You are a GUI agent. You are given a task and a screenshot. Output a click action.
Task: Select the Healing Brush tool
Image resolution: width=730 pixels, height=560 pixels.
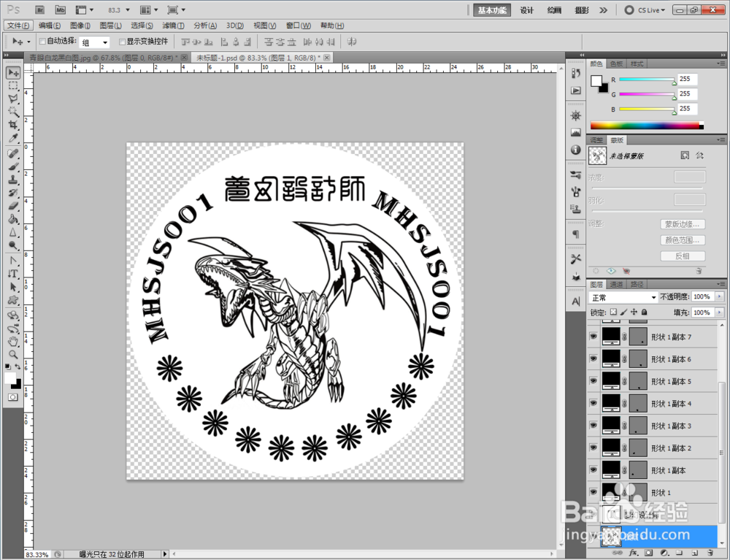[x=13, y=154]
